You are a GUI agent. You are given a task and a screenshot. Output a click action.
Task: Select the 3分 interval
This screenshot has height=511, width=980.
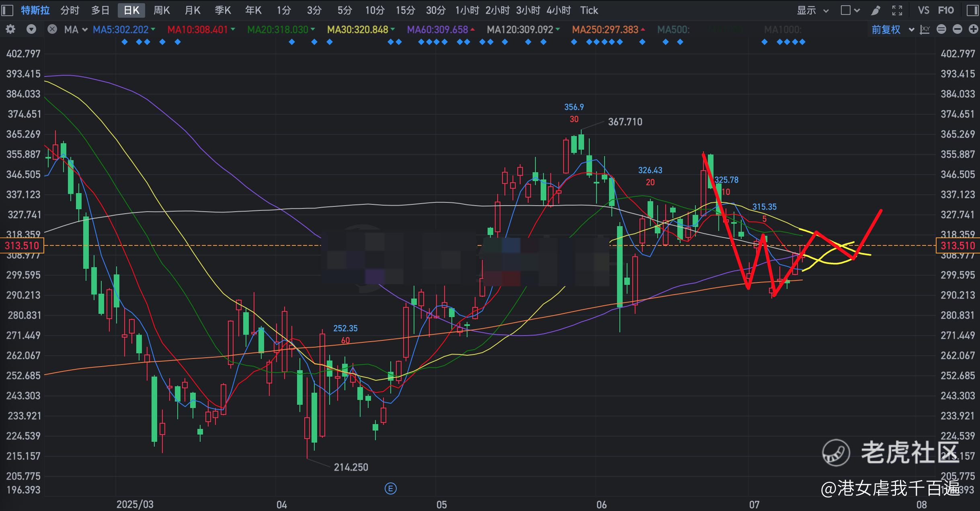(x=314, y=10)
